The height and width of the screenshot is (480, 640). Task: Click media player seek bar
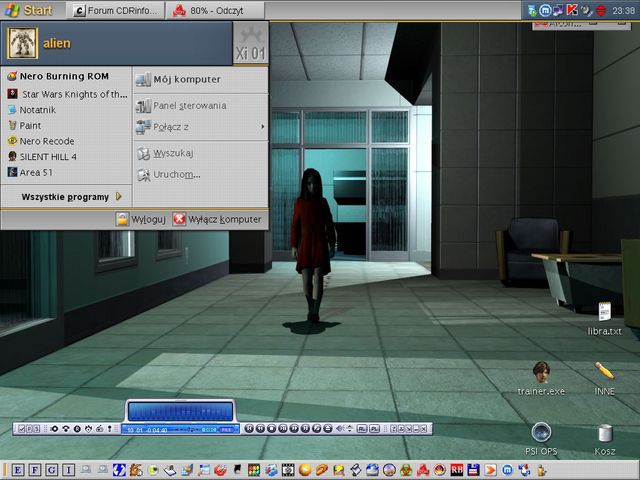pos(189,429)
